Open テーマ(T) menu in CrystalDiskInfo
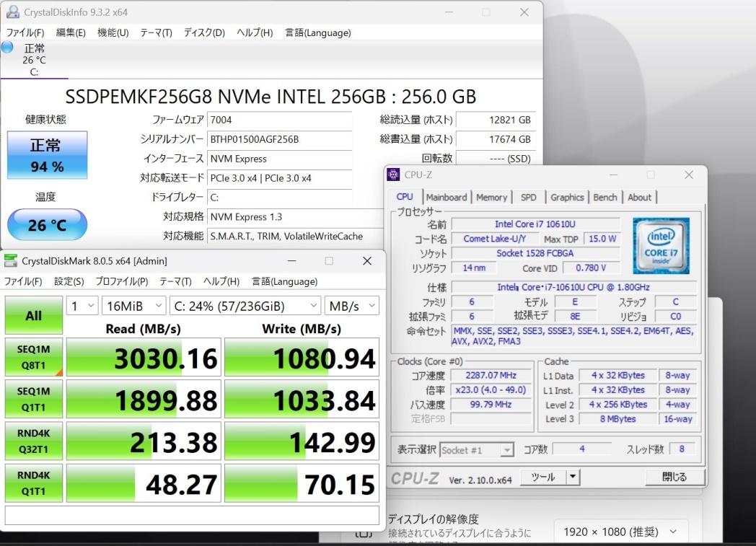Screen dimensions: 756x546 pos(156,32)
